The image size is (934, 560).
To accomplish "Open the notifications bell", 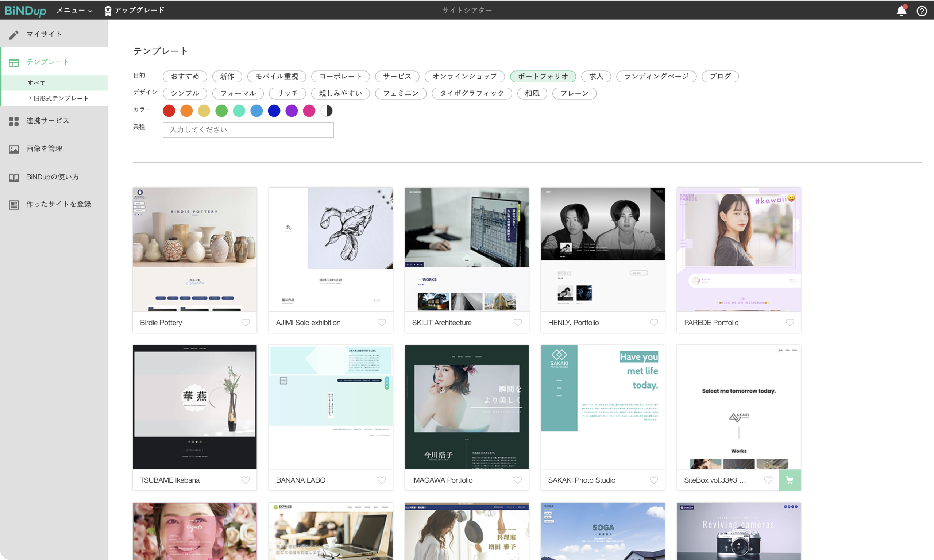I will (901, 11).
